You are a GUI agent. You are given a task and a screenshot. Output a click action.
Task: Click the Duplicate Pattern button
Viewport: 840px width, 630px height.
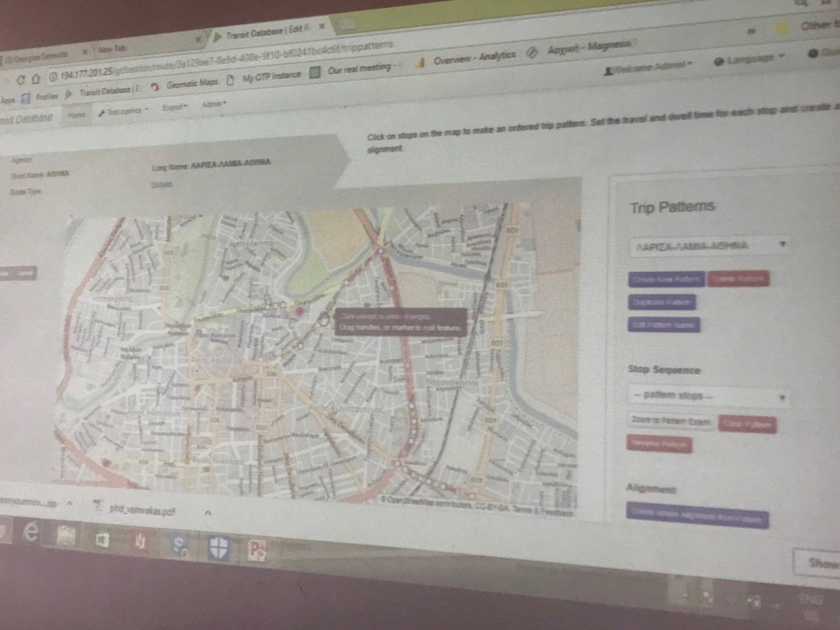(662, 302)
